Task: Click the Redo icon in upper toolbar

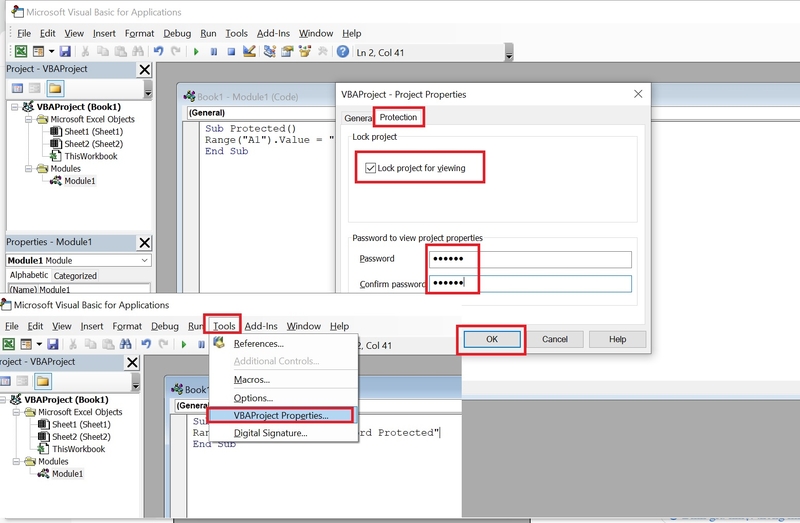Action: (x=176, y=52)
